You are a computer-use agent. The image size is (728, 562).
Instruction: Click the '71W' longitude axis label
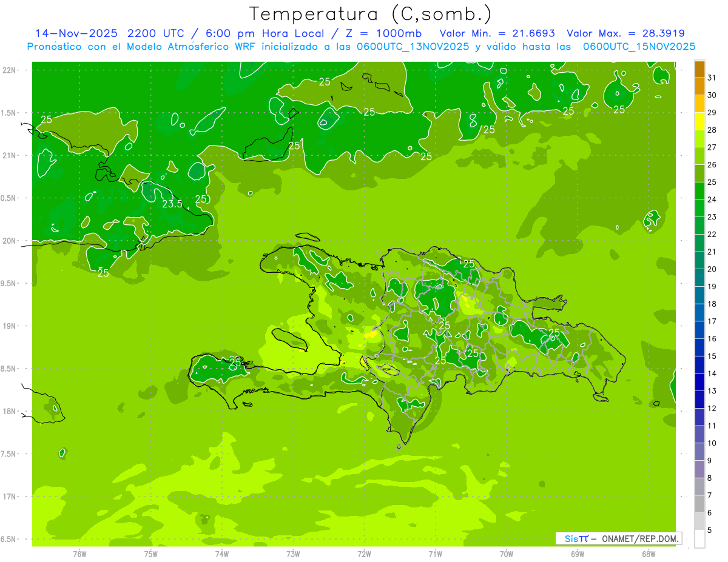pos(435,554)
